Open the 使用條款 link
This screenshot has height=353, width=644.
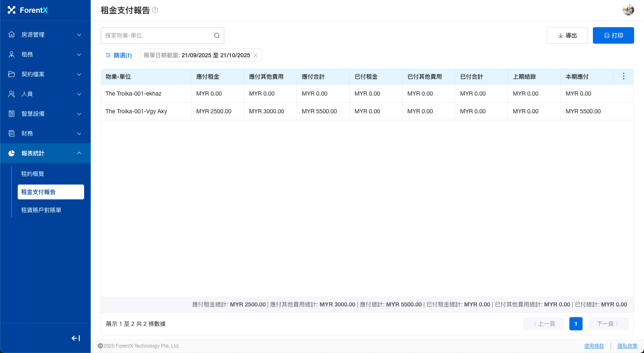coord(594,346)
